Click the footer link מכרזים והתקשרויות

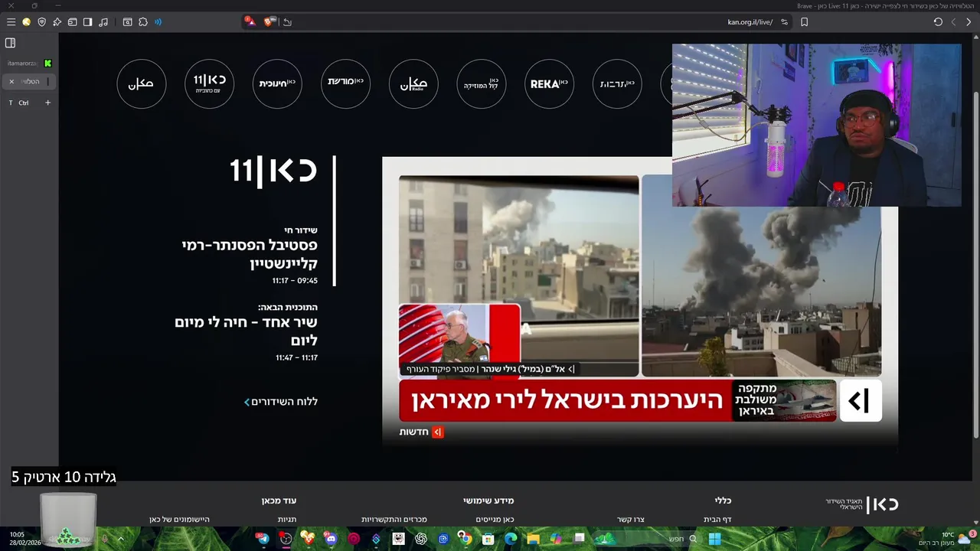394,520
